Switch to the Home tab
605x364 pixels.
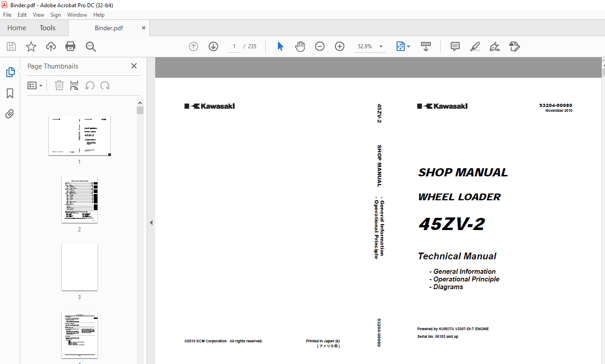click(17, 28)
